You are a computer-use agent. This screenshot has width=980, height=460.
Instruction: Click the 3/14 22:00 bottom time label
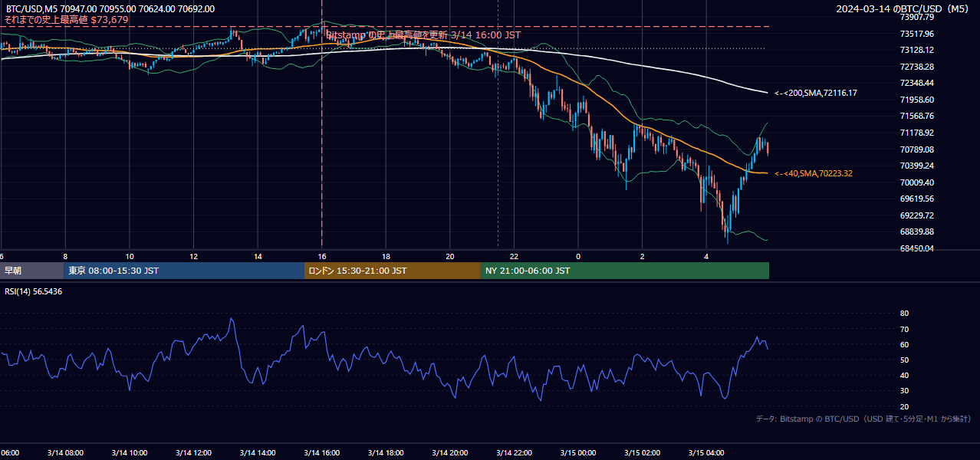point(514,453)
